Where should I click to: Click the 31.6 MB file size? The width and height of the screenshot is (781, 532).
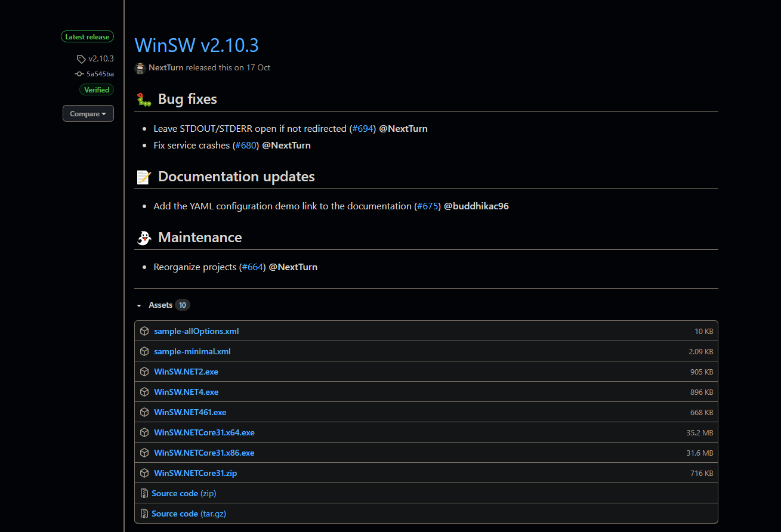point(700,453)
